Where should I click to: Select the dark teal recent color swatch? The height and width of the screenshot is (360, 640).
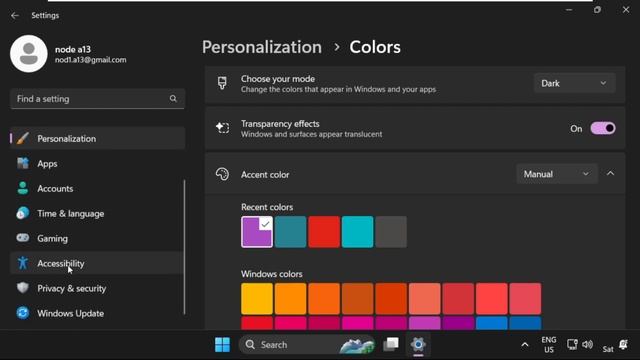pyautogui.click(x=290, y=232)
